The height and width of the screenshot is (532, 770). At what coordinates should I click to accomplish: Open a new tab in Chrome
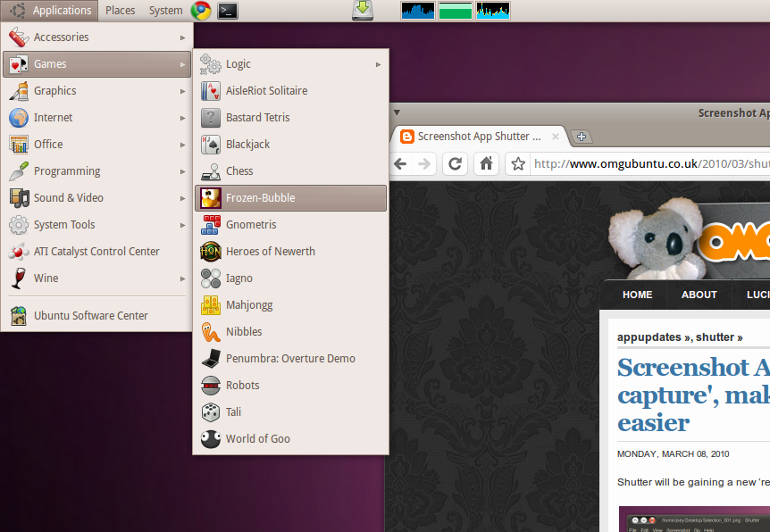pos(582,137)
